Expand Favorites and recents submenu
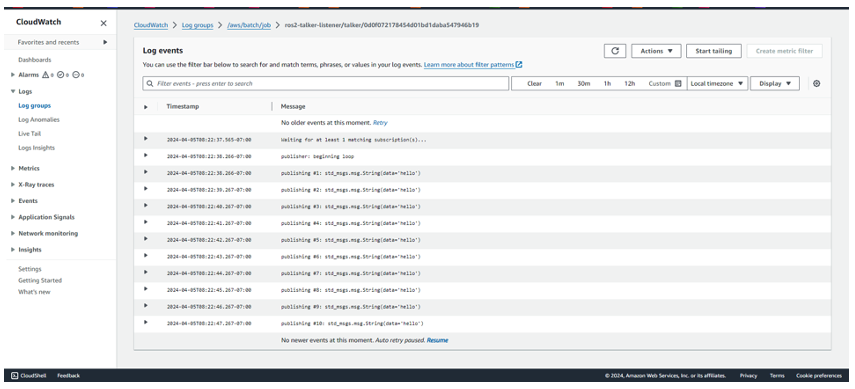855x389 pixels. point(105,42)
